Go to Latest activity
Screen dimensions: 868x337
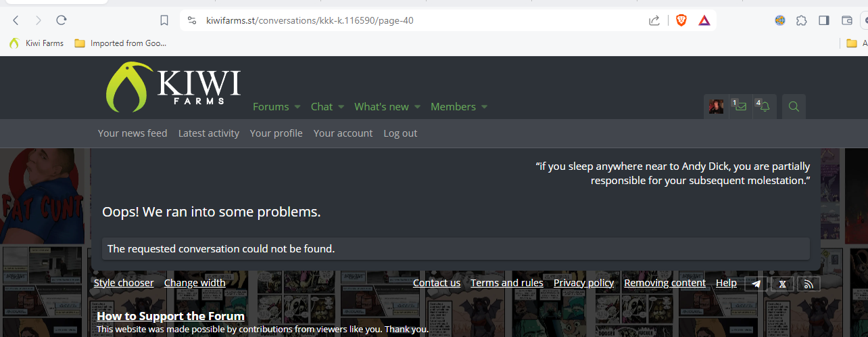coord(209,133)
